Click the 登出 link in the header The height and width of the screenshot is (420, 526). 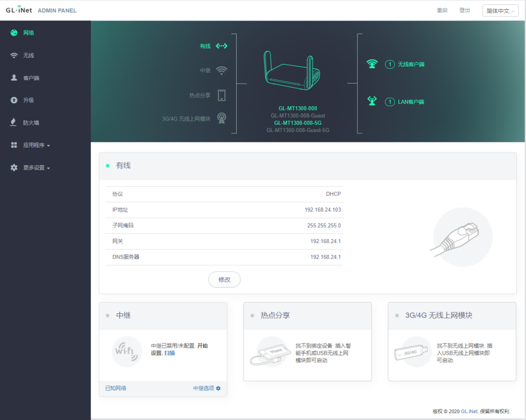point(465,10)
